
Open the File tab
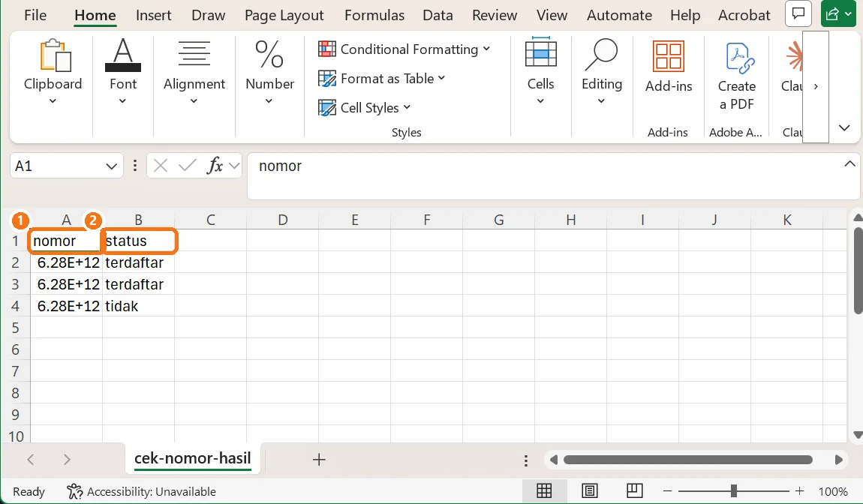pos(35,15)
